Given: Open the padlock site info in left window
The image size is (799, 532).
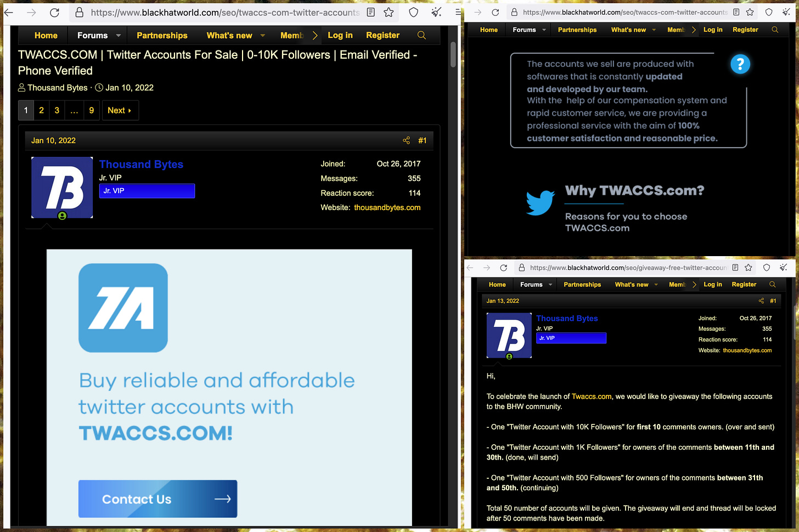Looking at the screenshot, I should coord(80,13).
